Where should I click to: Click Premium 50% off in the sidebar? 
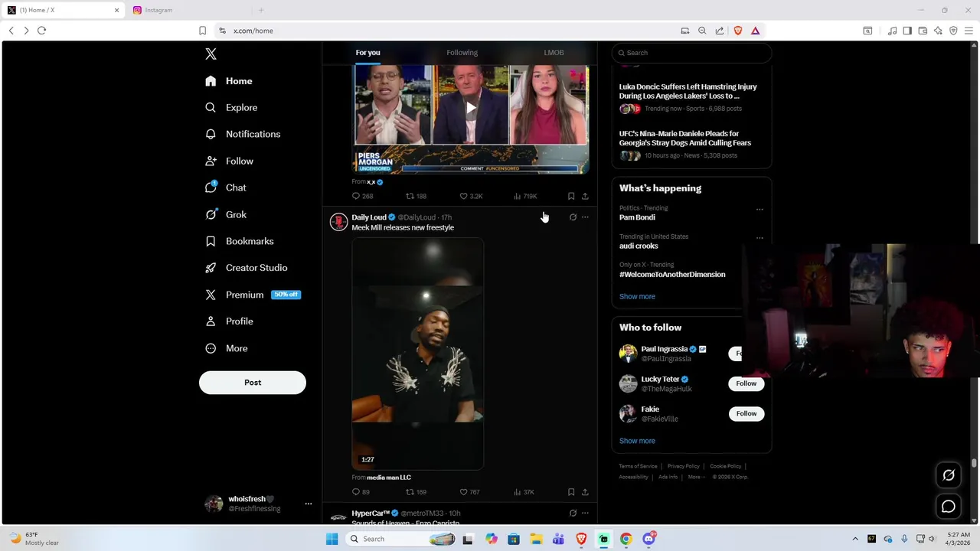pos(253,295)
